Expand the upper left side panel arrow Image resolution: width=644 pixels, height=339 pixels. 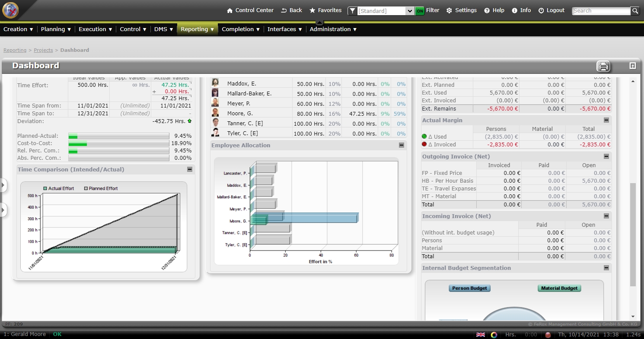click(3, 185)
